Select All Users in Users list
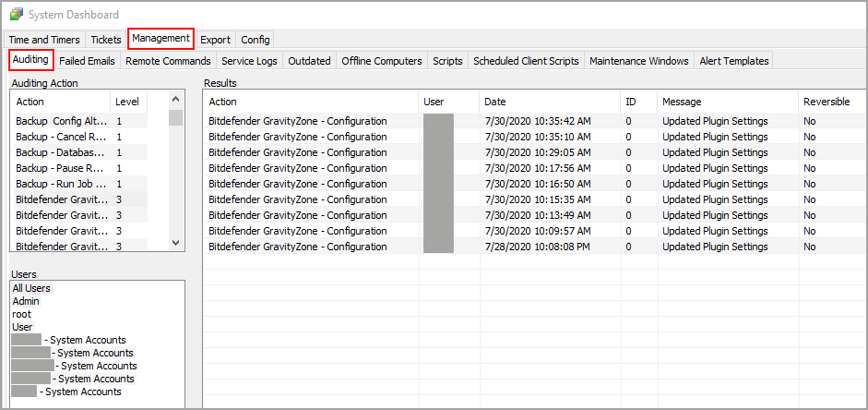 pyautogui.click(x=31, y=288)
